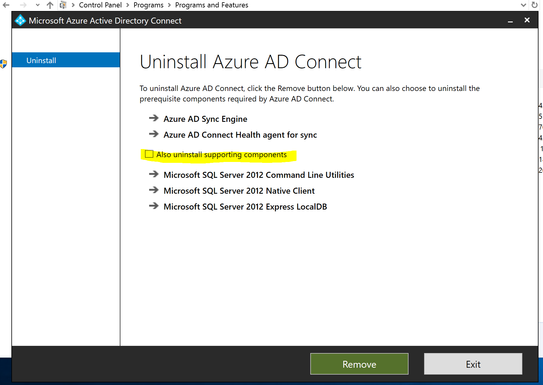Click the arrow beside SQL Server 2012 Express LocalDB
Screen dimensions: 543x385
(x=153, y=206)
